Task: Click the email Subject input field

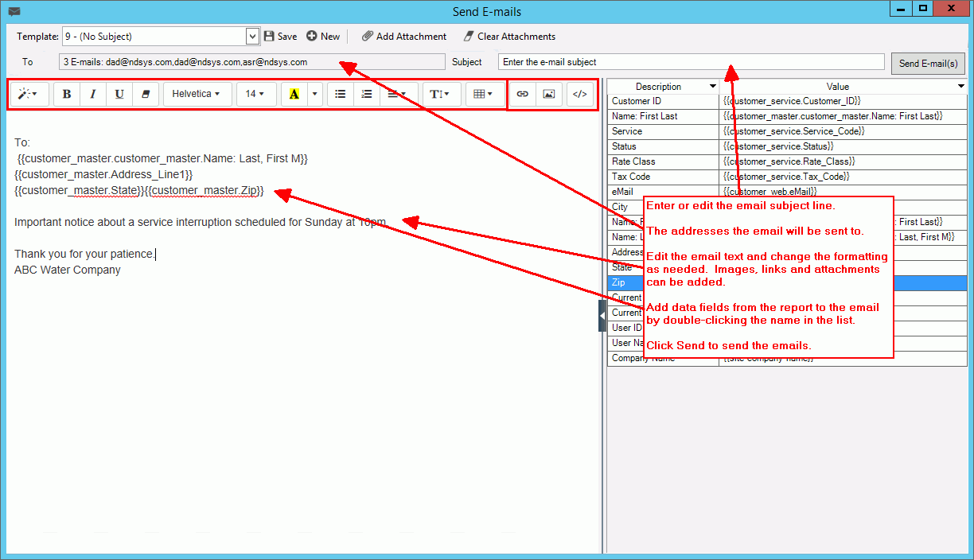Action: point(691,62)
